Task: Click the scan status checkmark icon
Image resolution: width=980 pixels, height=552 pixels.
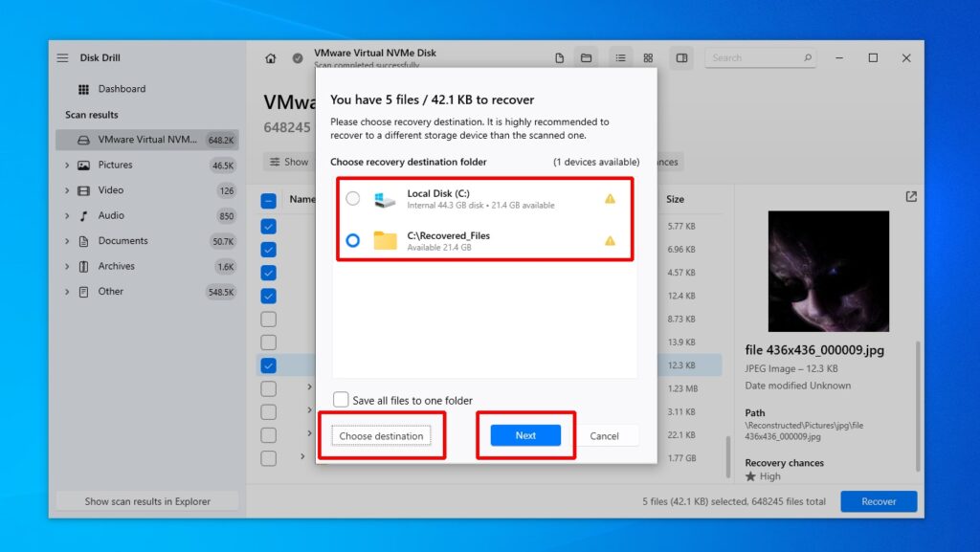Action: pyautogui.click(x=298, y=57)
